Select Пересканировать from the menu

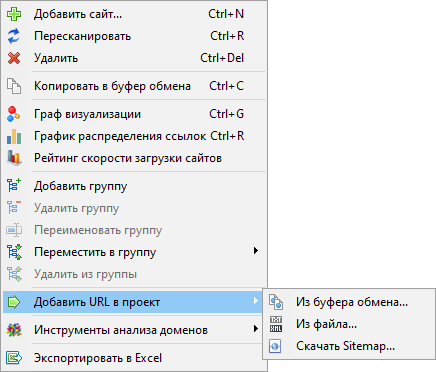click(x=133, y=36)
